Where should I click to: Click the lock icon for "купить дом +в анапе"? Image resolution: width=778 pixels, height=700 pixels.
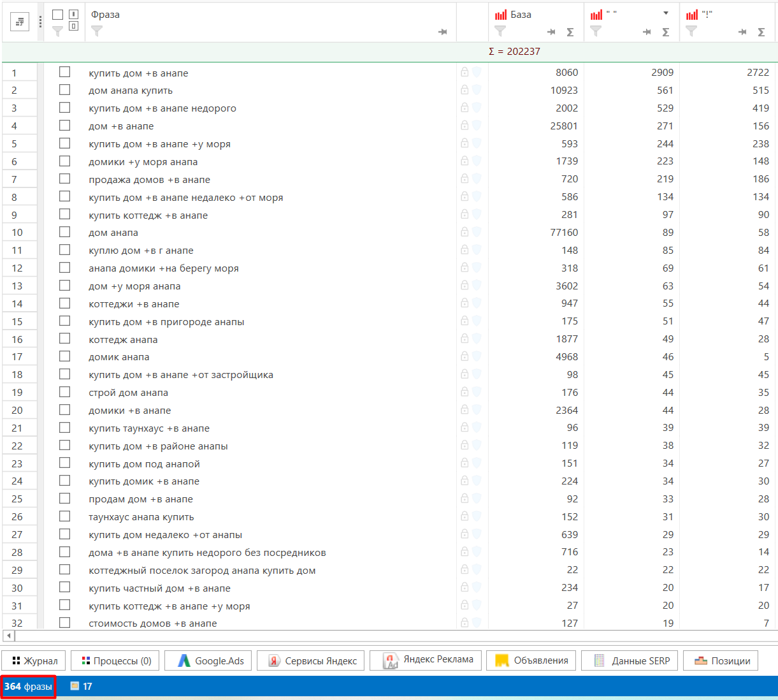(x=465, y=73)
